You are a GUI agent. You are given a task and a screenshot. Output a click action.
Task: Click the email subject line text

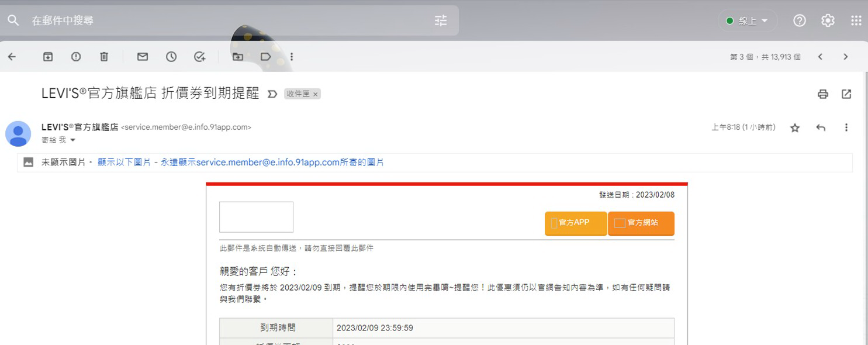[150, 94]
